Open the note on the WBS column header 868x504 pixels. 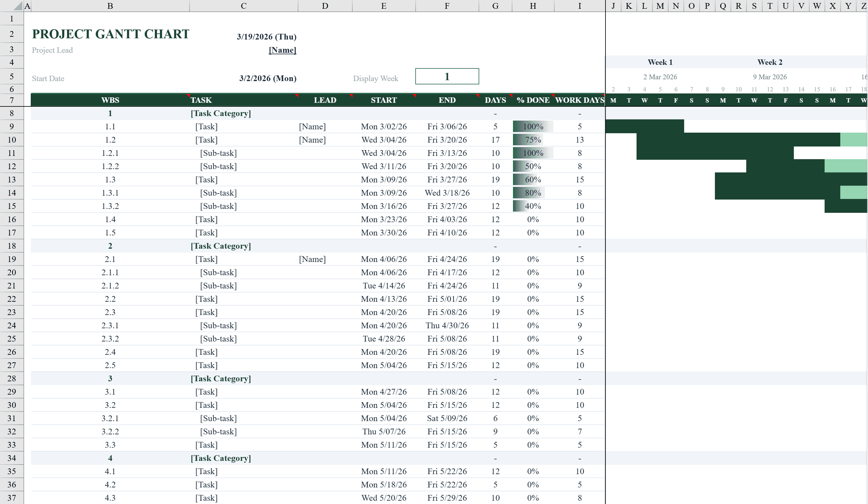pos(188,96)
